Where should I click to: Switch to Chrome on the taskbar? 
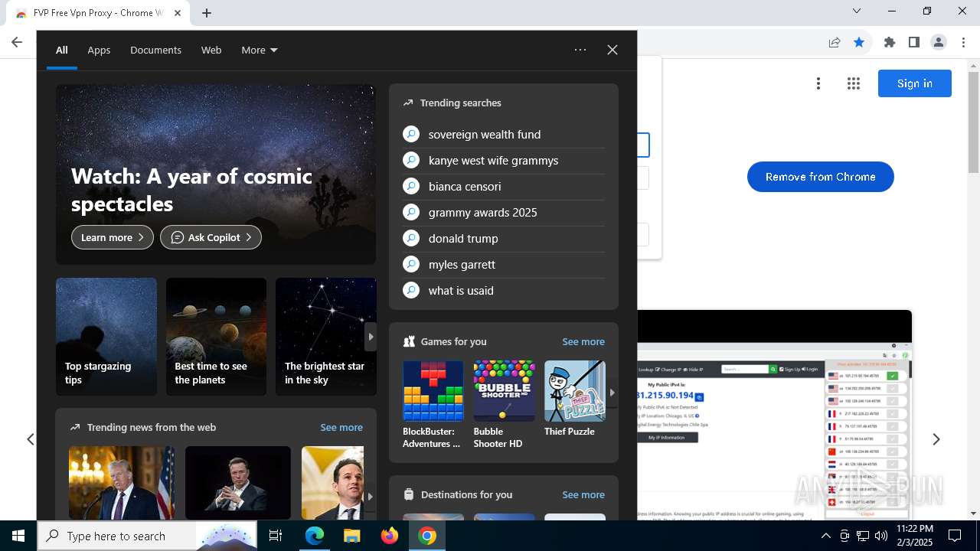pyautogui.click(x=427, y=536)
